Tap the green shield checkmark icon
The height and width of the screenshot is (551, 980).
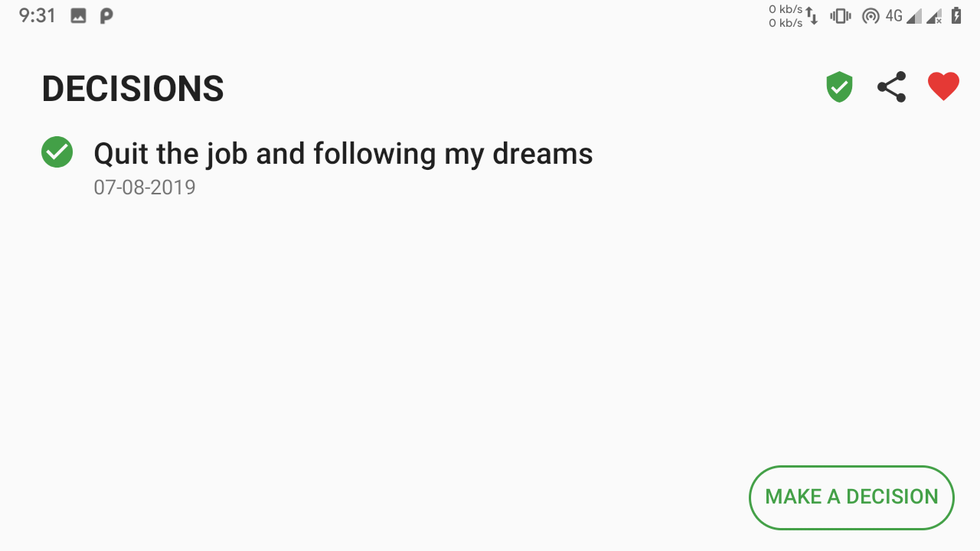[840, 87]
